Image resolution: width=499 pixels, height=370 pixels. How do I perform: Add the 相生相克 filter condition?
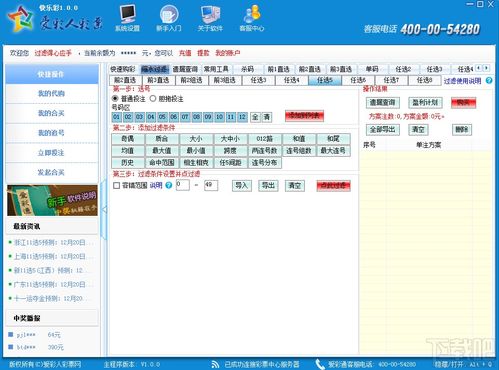point(196,163)
